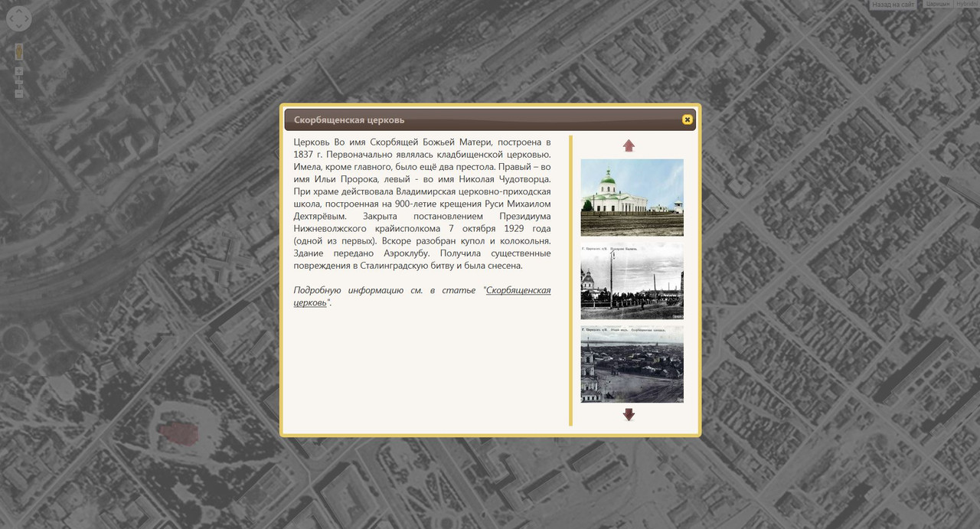
Task: Pan map right with compass arrow
Action: tap(27, 18)
